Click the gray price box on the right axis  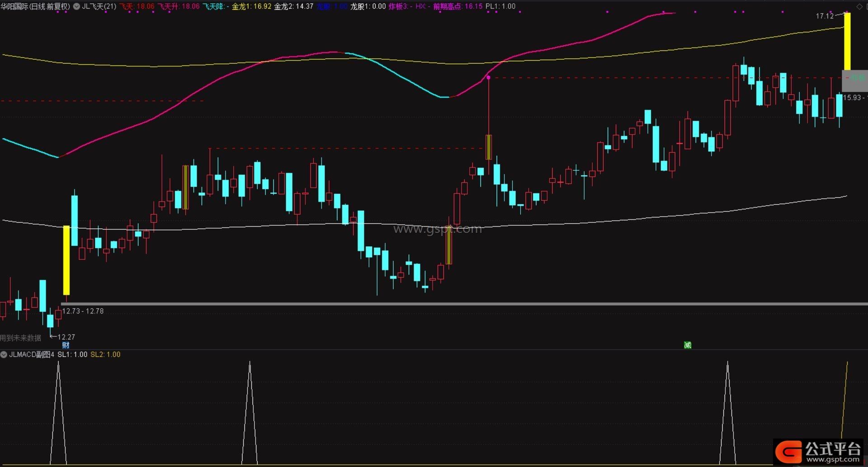pos(854,81)
